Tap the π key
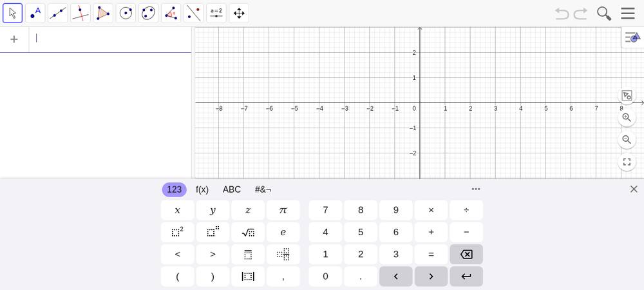This screenshot has width=644, height=290. point(283,210)
